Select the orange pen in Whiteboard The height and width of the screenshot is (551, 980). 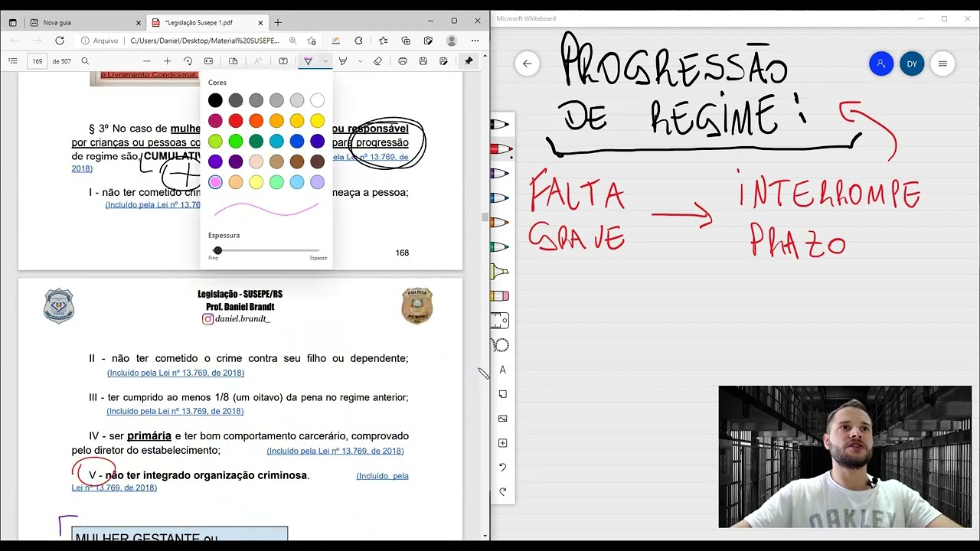[x=500, y=223]
